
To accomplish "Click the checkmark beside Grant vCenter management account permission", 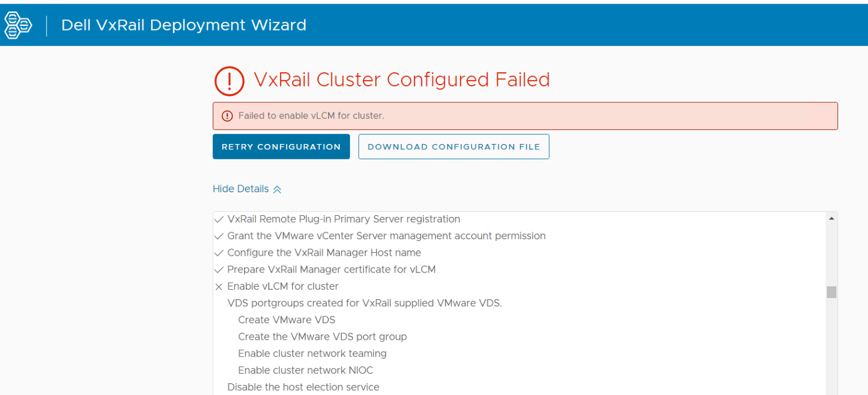I will 219,236.
